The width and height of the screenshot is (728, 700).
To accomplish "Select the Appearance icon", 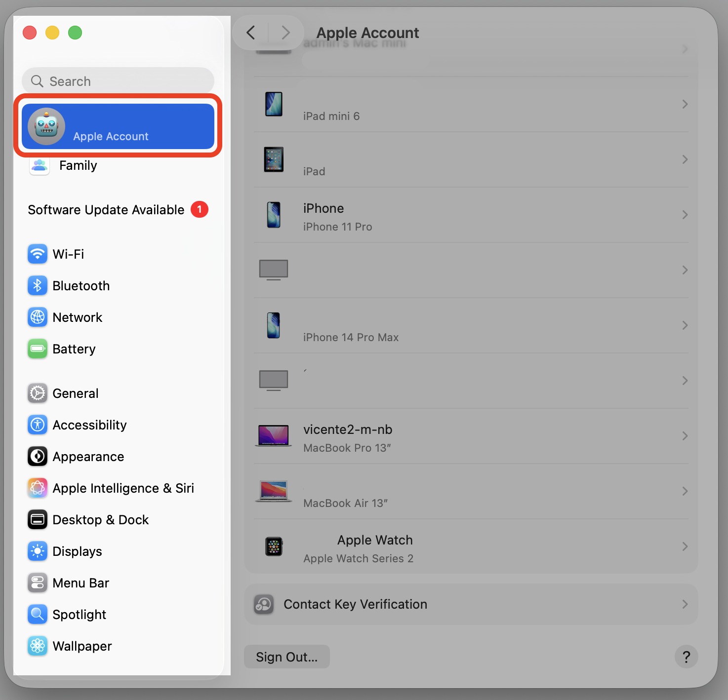I will point(38,457).
